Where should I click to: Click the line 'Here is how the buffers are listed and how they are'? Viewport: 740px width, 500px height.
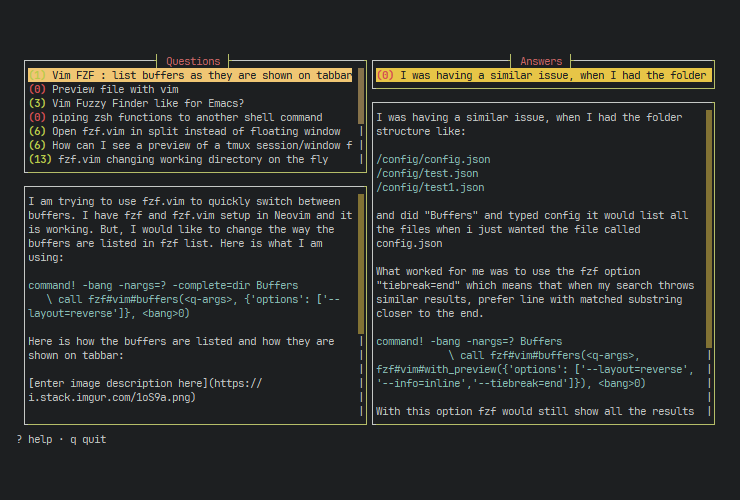click(x=181, y=341)
